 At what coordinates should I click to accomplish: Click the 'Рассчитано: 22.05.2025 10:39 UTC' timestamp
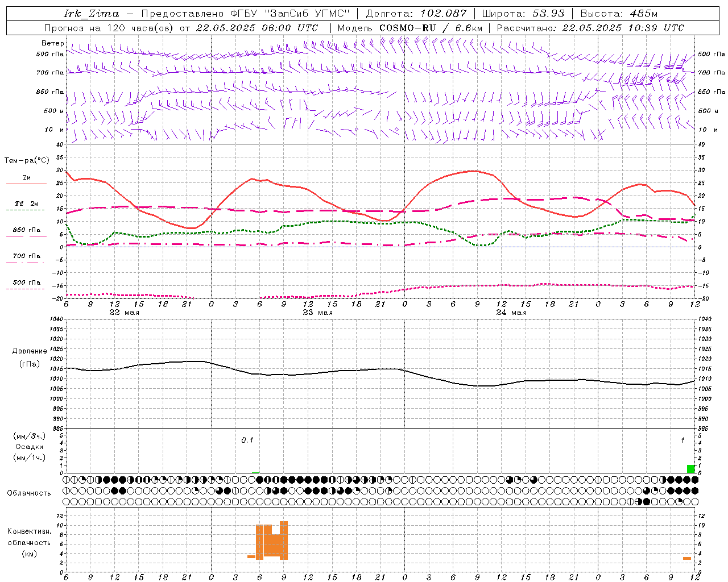590,28
